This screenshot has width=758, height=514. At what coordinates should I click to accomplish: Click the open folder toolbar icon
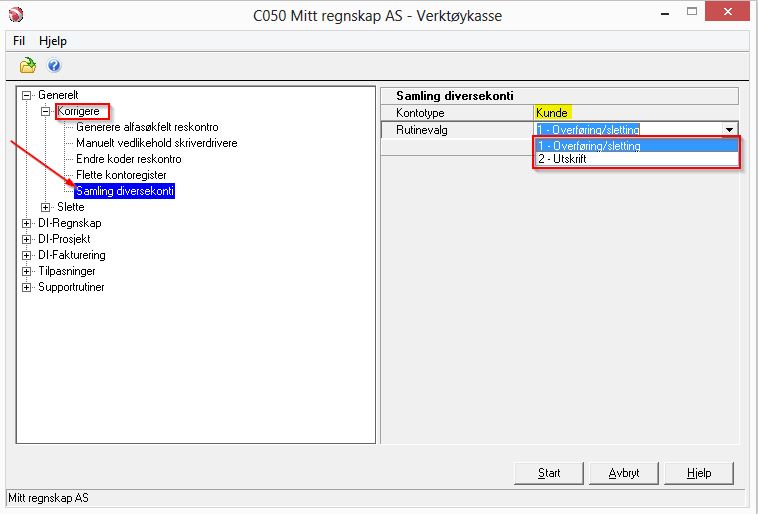(x=28, y=65)
